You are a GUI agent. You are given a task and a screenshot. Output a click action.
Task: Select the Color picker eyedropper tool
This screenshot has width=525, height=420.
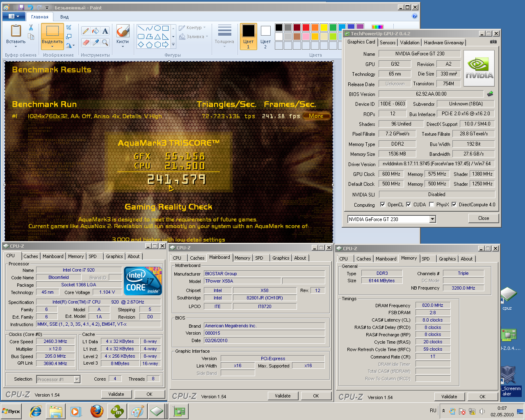pos(96,42)
